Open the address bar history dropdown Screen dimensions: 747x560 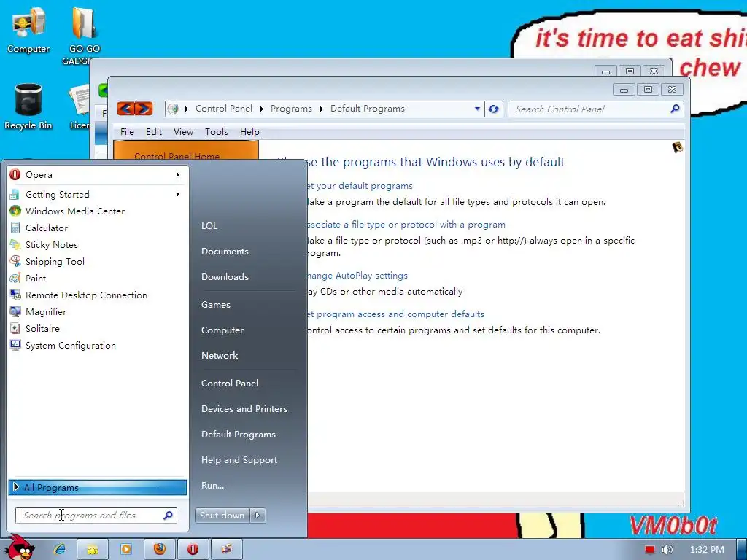(477, 109)
